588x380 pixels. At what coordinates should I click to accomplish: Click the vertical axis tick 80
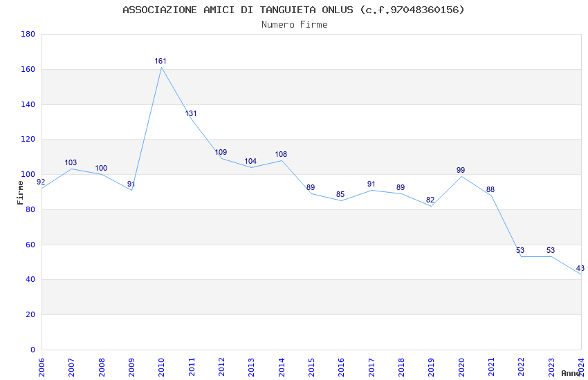coord(30,209)
